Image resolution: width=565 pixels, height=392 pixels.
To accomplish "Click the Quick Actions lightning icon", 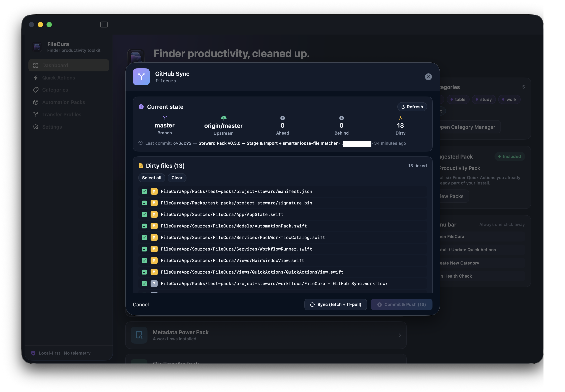I will point(36,78).
